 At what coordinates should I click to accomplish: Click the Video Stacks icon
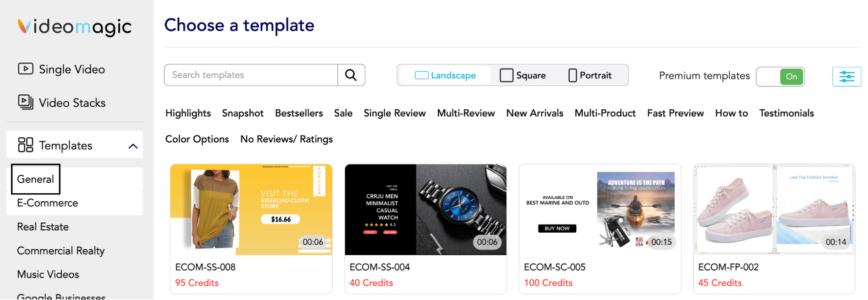(26, 102)
